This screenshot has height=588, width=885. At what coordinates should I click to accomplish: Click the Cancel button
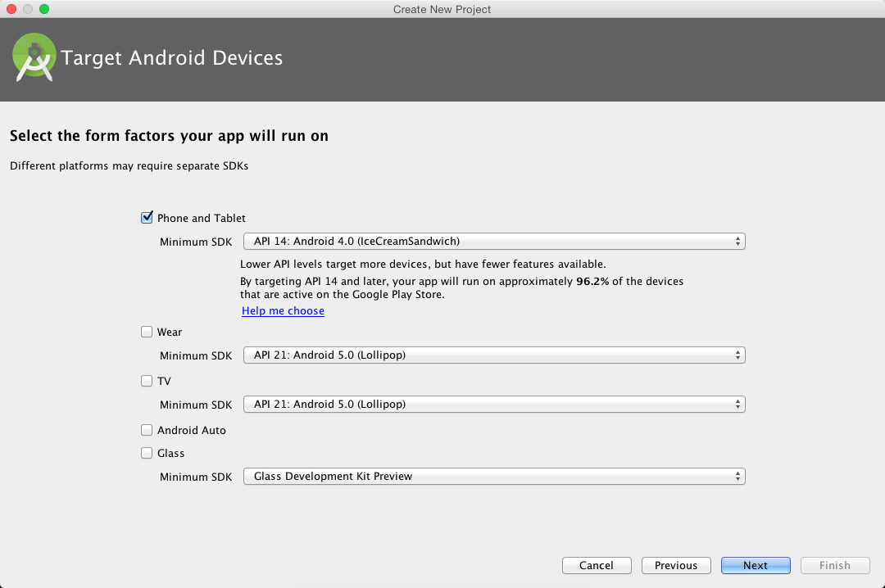[x=597, y=565]
